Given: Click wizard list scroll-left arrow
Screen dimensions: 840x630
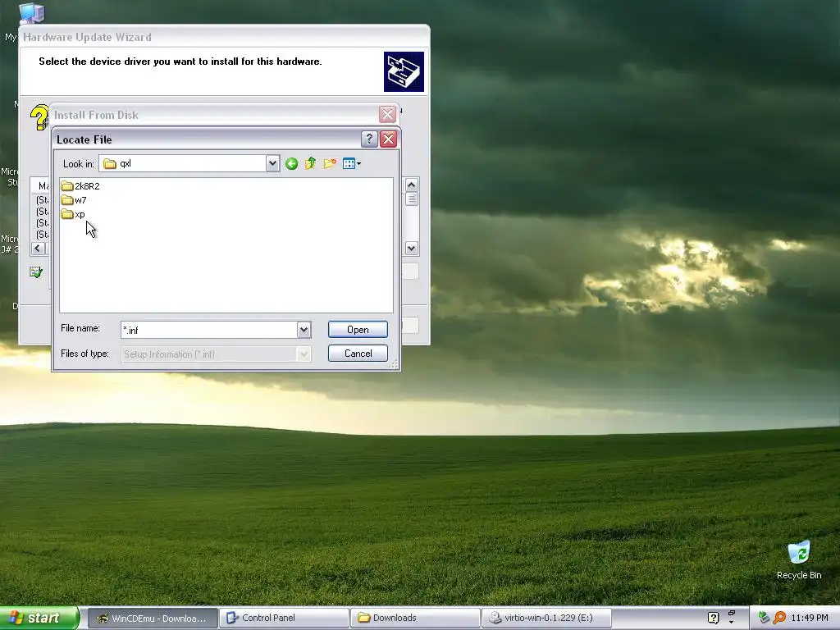Looking at the screenshot, I should [x=38, y=248].
